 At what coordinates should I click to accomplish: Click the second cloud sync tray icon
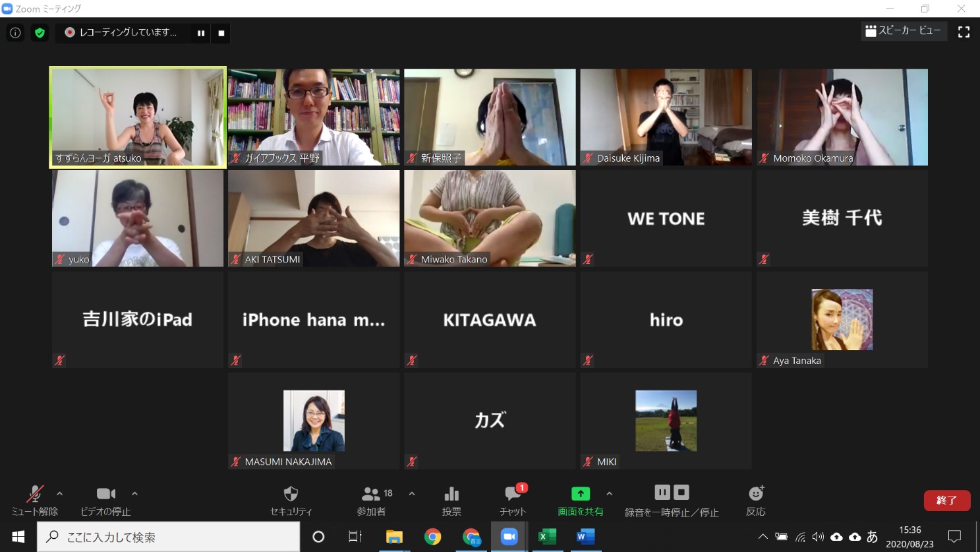[x=855, y=537]
